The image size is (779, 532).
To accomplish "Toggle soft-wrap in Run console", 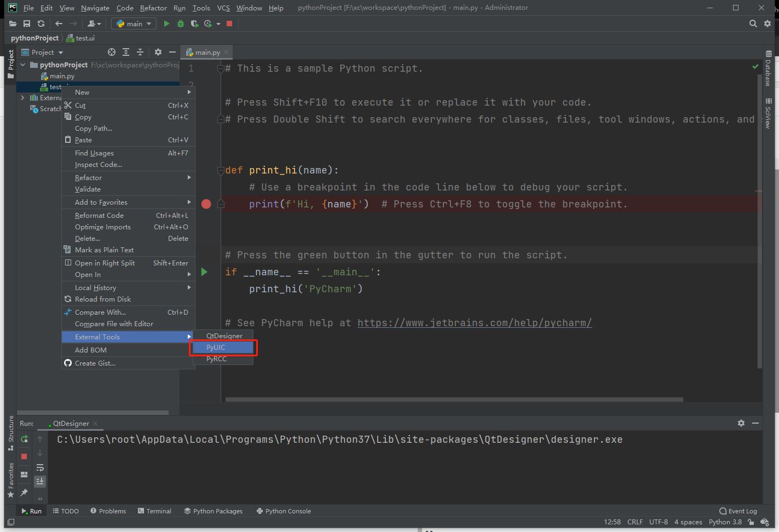I will coord(40,467).
